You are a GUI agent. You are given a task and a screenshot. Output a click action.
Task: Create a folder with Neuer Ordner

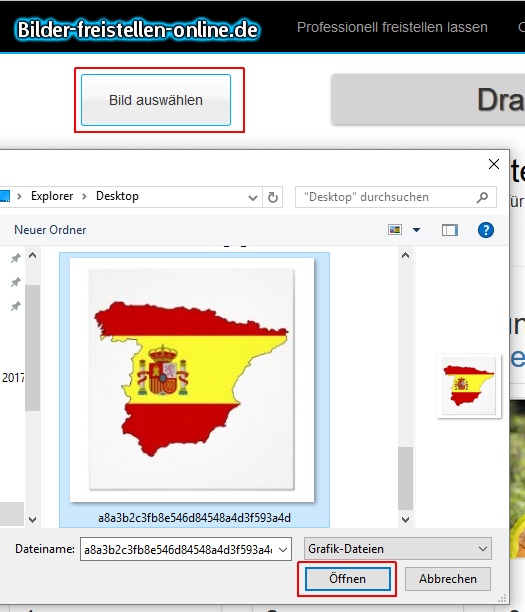click(x=50, y=230)
